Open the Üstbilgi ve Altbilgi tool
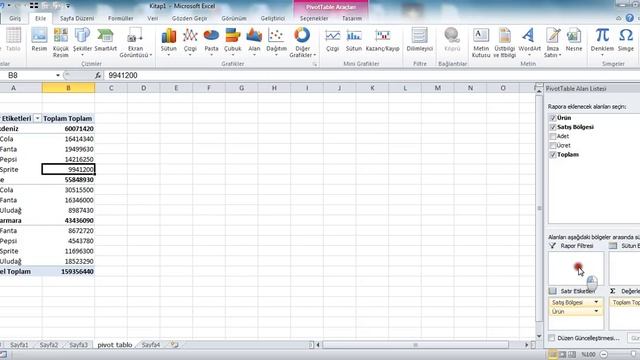 click(x=504, y=42)
